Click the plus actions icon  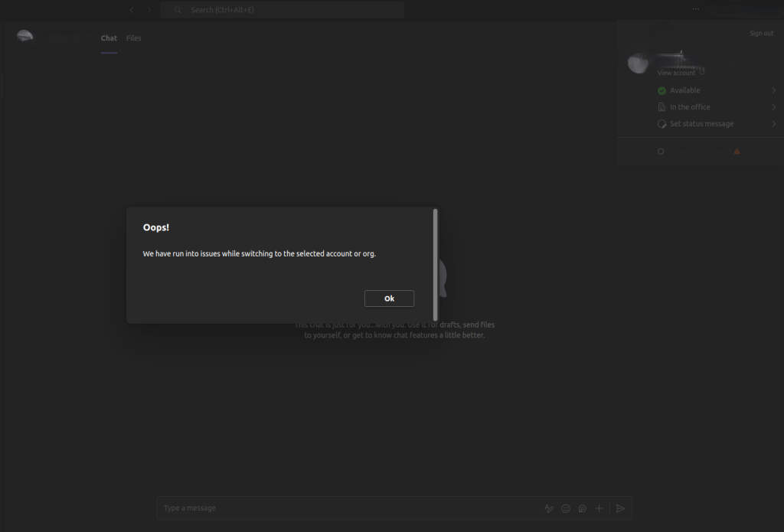coord(599,508)
